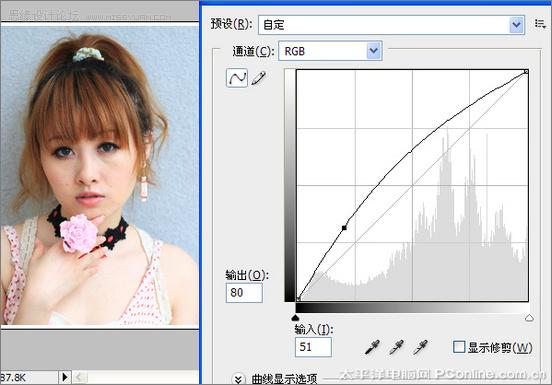552x385 pixels.
Task: Select the active black curve control point
Action: [344, 228]
